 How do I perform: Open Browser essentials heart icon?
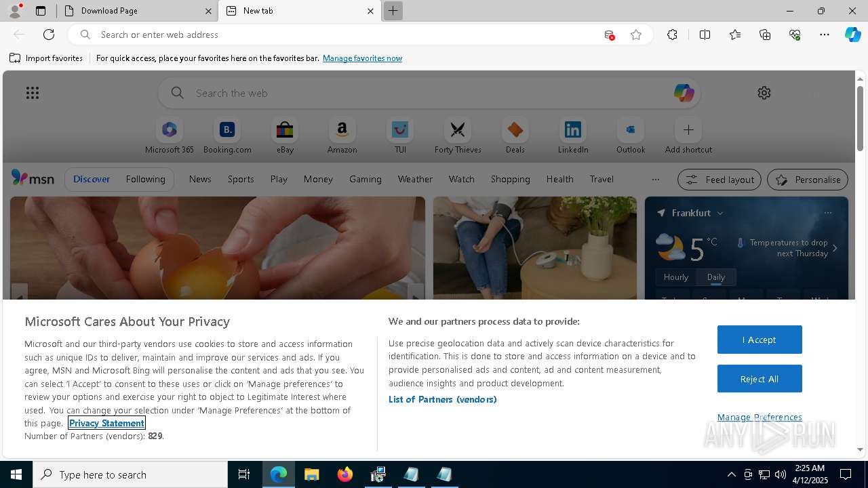pos(795,35)
